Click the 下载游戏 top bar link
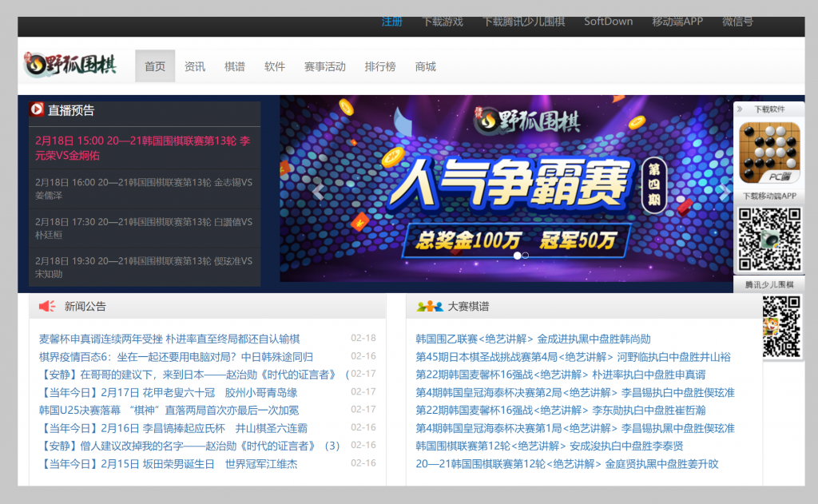This screenshot has height=504, width=818. pyautogui.click(x=443, y=22)
